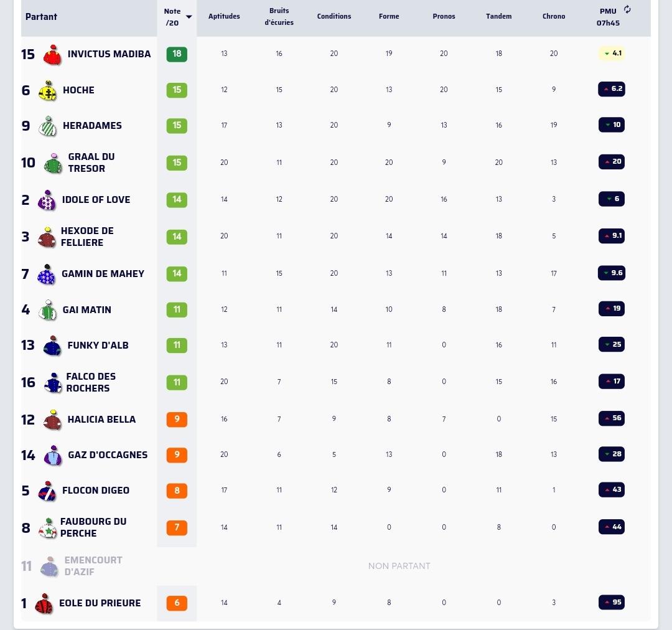Click Eole du Prieure's red striped silk
The width and height of the screenshot is (672, 630).
click(44, 603)
